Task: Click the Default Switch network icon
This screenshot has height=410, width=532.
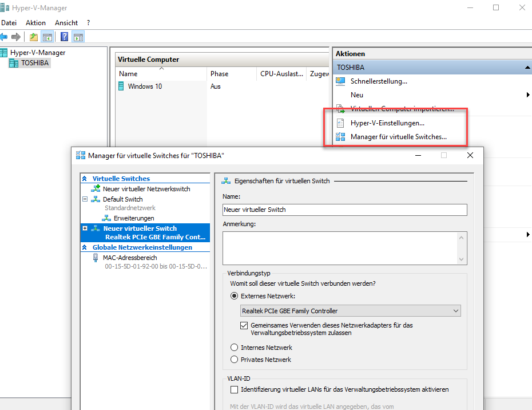Action: (96, 199)
